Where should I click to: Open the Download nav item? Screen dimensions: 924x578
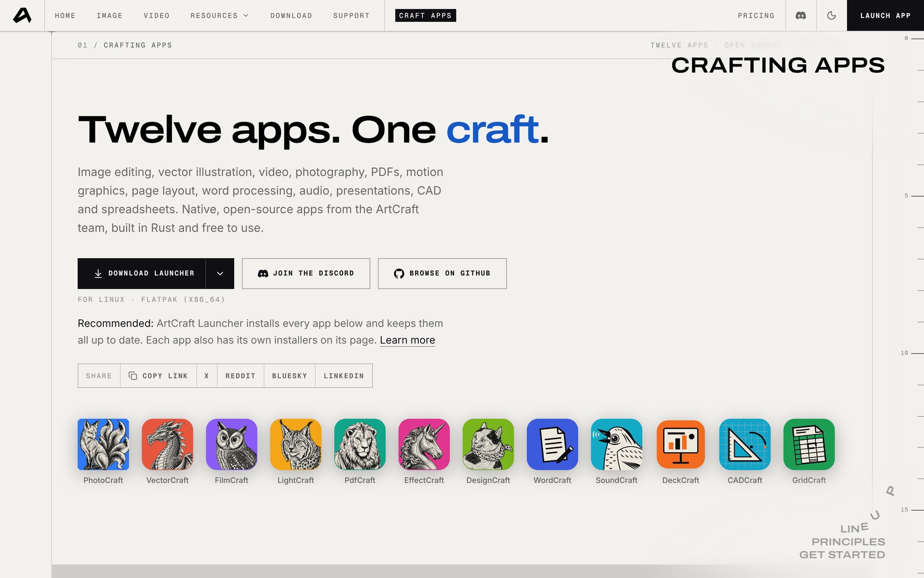point(291,16)
